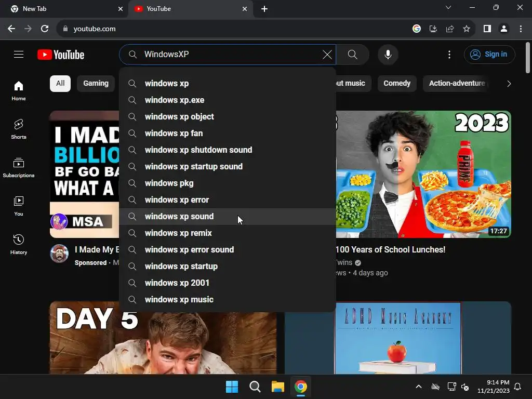Choose the 'windows pkg' suggestion

click(x=228, y=183)
